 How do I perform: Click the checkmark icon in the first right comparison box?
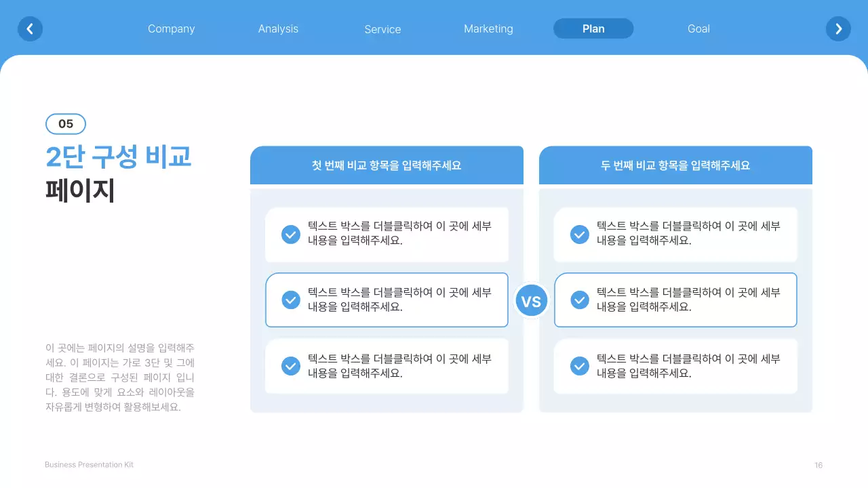(579, 234)
